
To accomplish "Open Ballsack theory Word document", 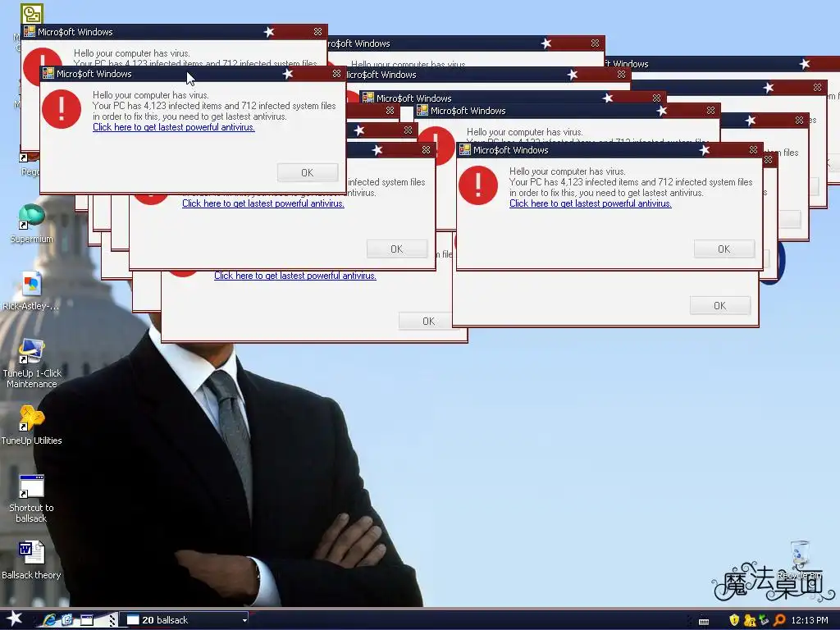I will (x=31, y=560).
